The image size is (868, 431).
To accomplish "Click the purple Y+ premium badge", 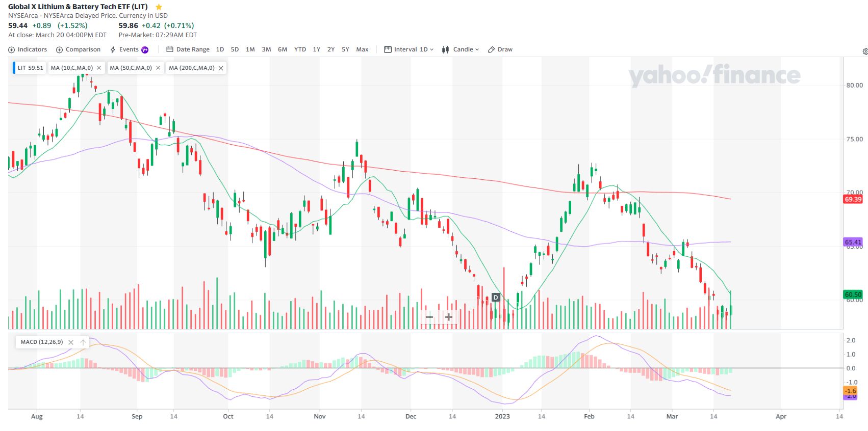I will 145,50.
